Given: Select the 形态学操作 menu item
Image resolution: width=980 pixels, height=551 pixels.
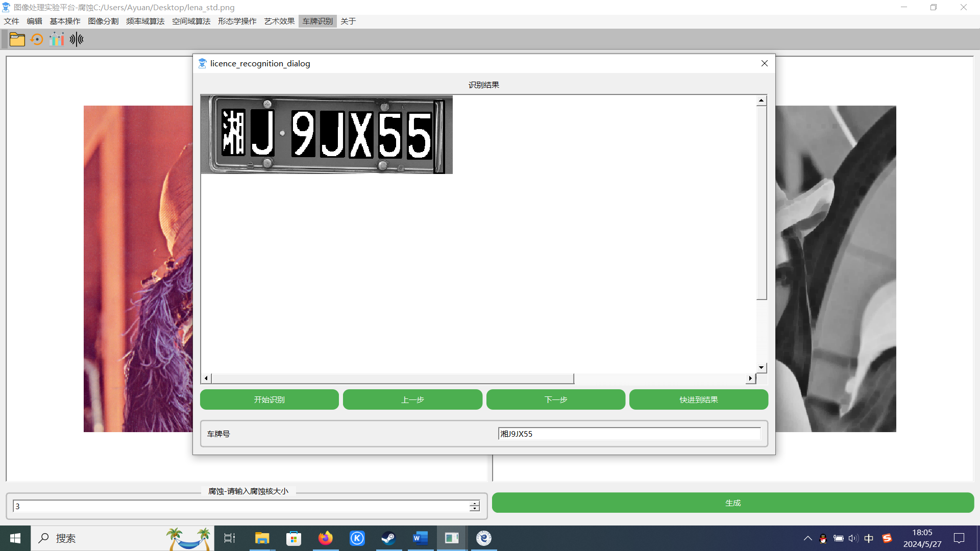Looking at the screenshot, I should click(x=237, y=21).
